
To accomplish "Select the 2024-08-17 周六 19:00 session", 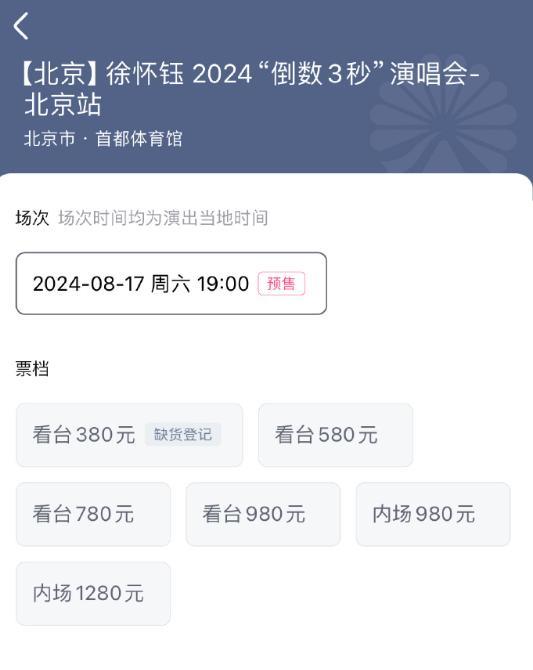I will (171, 283).
